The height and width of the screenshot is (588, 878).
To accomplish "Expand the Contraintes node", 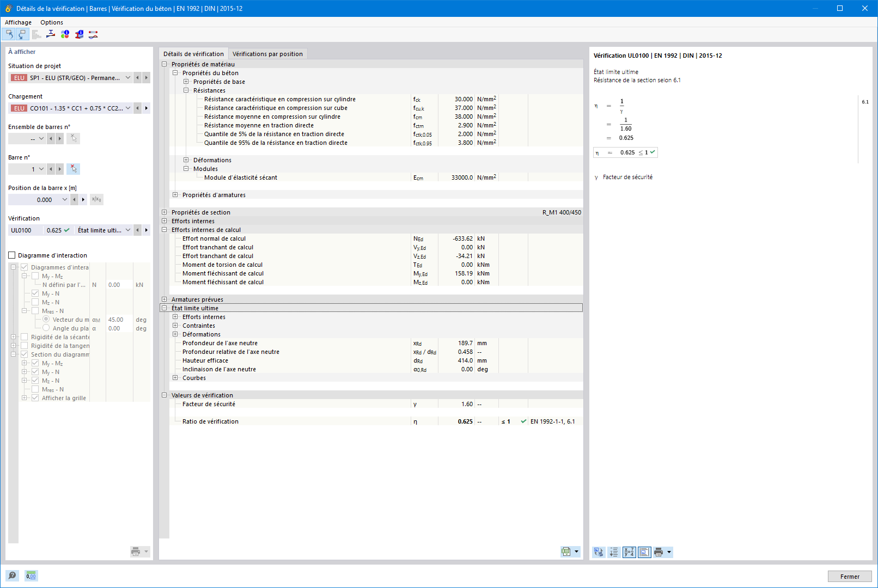I will coord(175,326).
